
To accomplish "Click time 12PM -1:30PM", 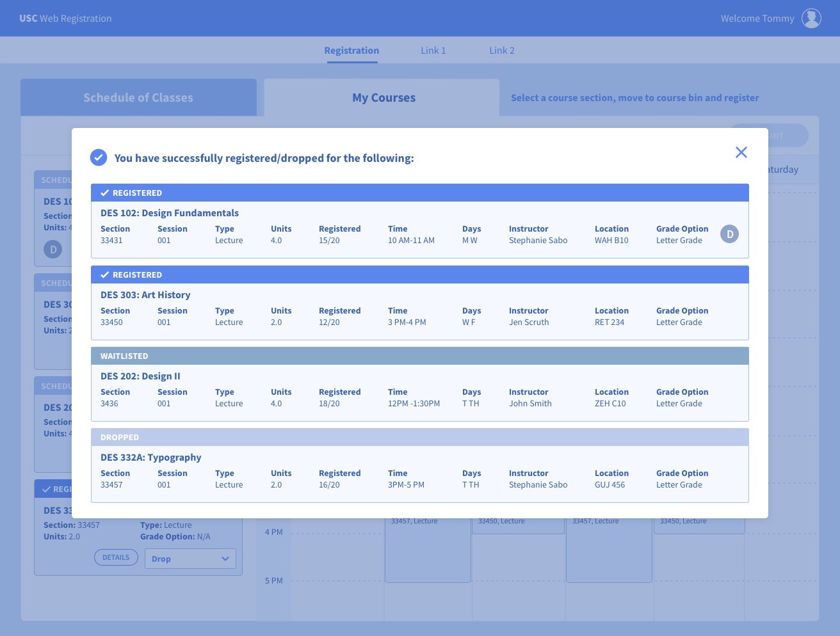I will pos(414,404).
